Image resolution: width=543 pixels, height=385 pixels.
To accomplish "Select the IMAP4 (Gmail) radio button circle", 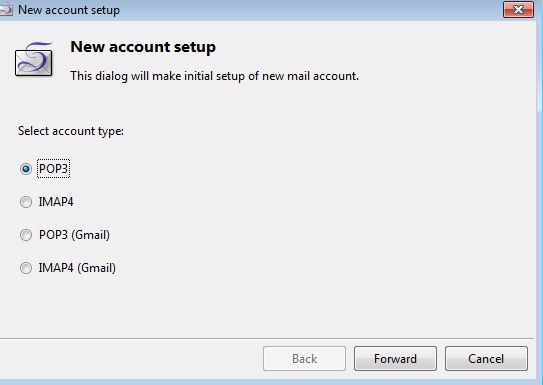I will 26,268.
